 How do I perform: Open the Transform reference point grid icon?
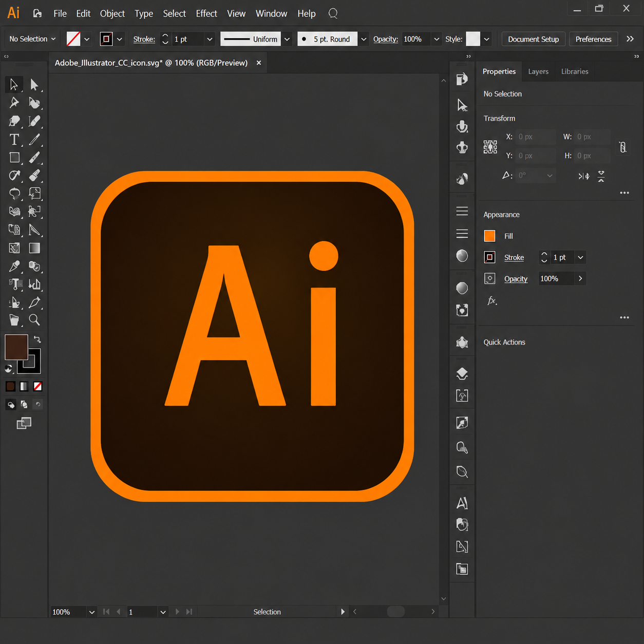tap(490, 147)
